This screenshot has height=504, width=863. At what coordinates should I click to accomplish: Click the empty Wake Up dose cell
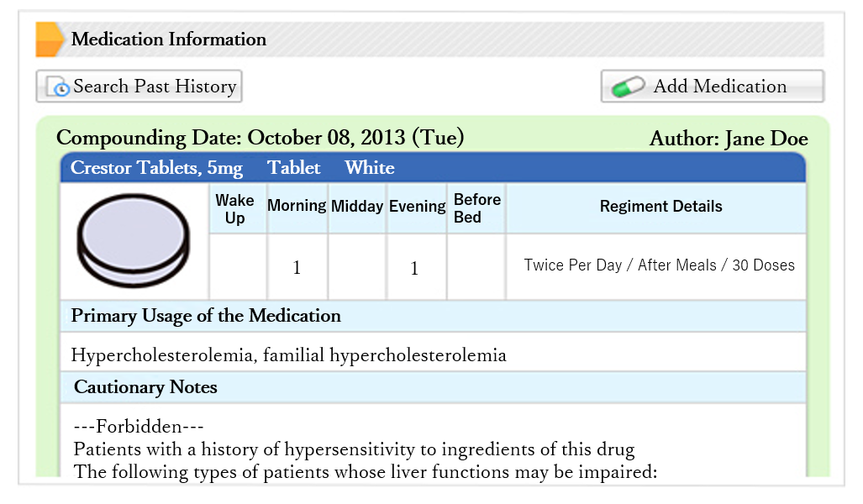tap(238, 267)
